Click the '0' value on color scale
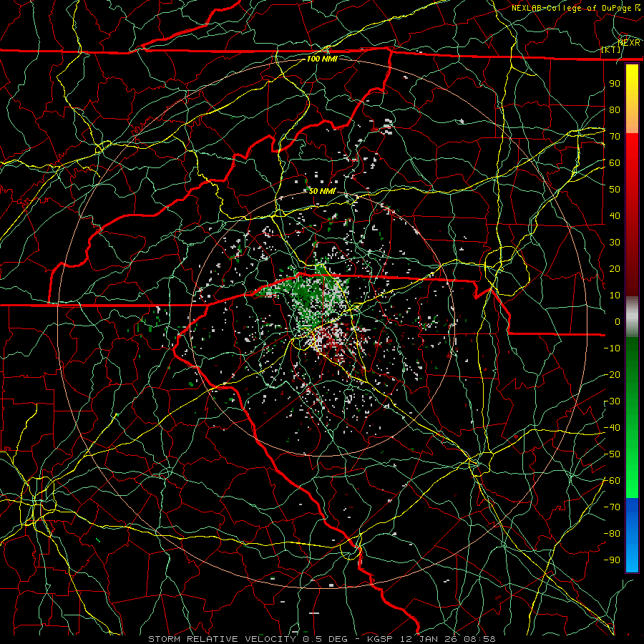The image size is (644, 644). (x=618, y=321)
